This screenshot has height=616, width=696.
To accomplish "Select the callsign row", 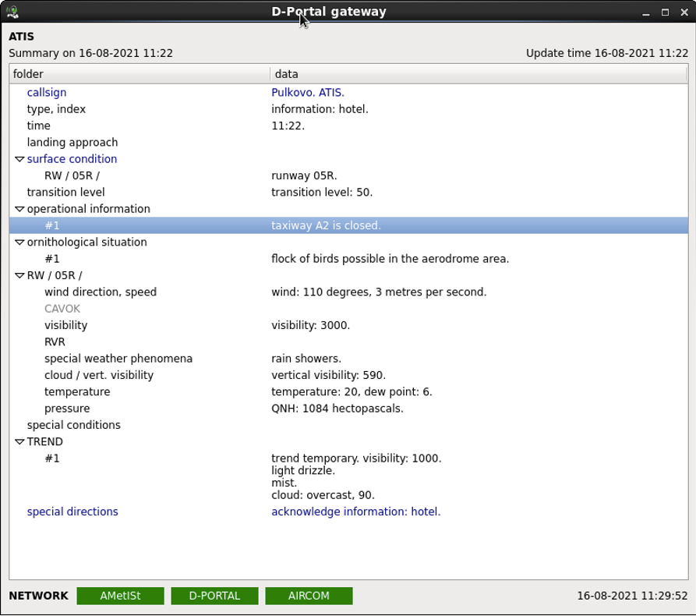I will [x=47, y=93].
